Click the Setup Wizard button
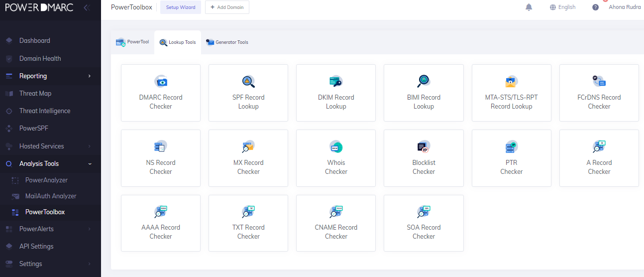Viewport: 644px width, 277px height. pos(181,7)
